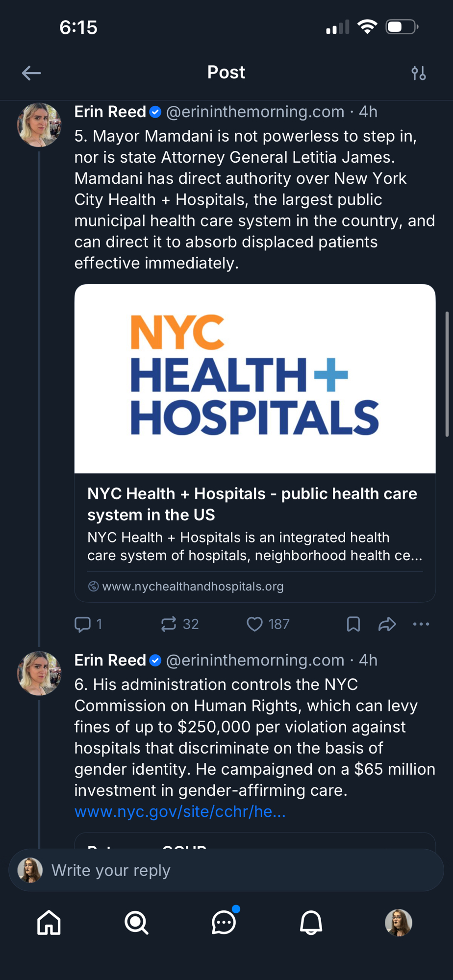Tap the page scrollbar indicator

pos(447,373)
